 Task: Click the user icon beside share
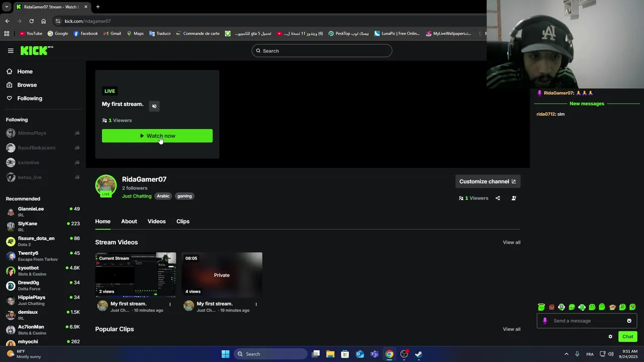tap(514, 198)
